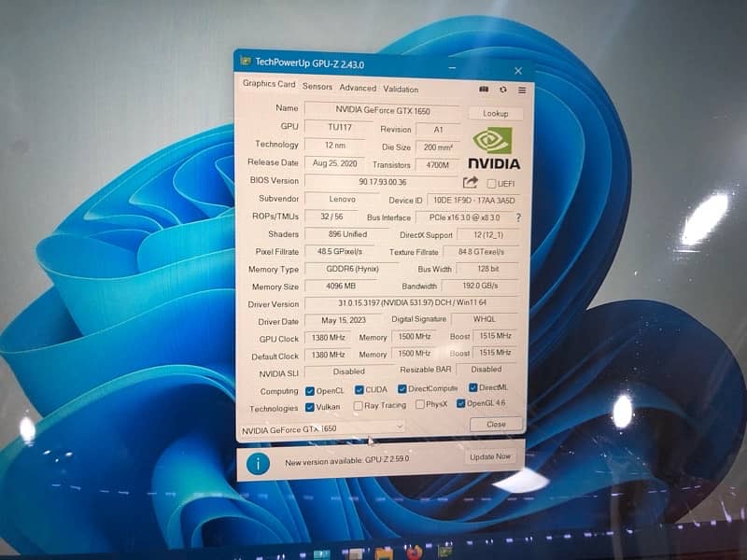The height and width of the screenshot is (560, 747).
Task: Click the blue info icon in update bar
Action: coord(259,463)
